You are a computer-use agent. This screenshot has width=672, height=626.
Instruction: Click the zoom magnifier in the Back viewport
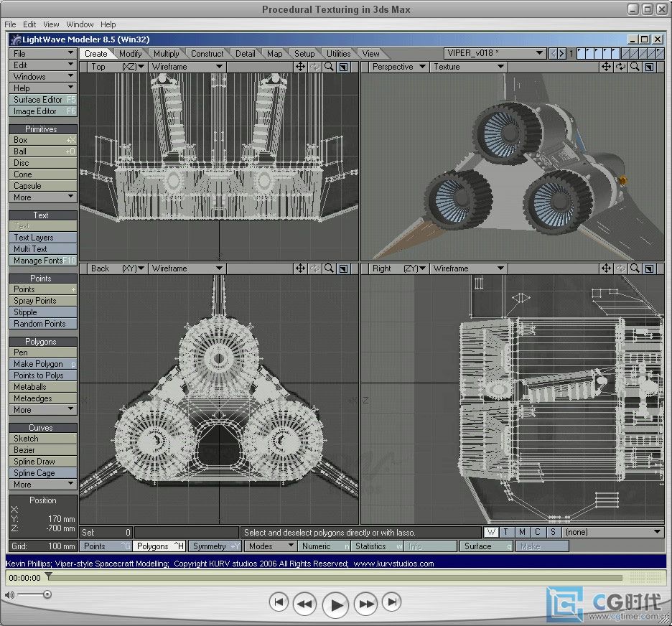329,268
